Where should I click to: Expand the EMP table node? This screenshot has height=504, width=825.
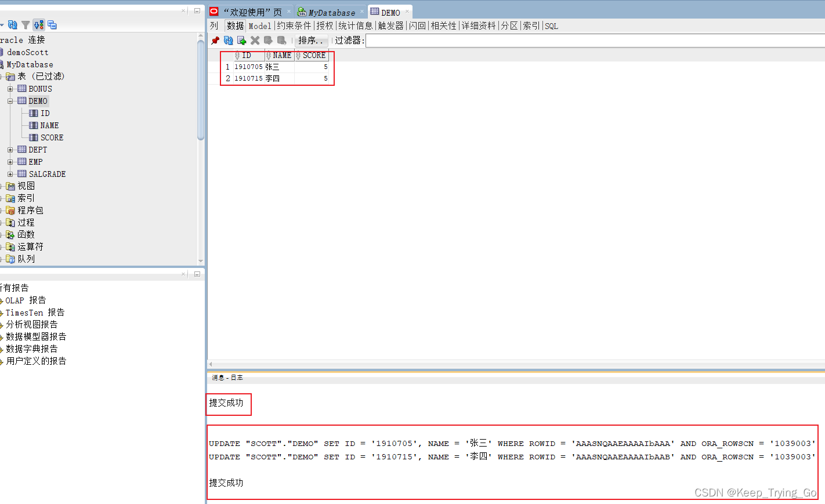click(10, 161)
